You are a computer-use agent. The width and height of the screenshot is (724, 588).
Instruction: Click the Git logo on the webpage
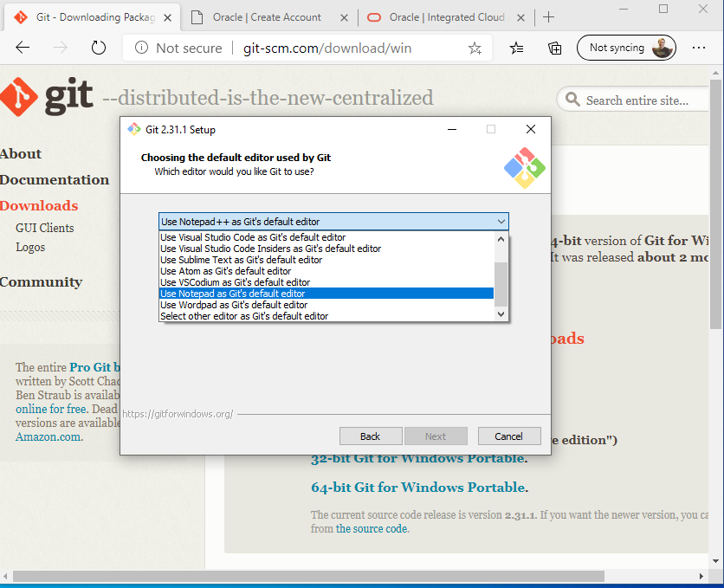point(48,98)
